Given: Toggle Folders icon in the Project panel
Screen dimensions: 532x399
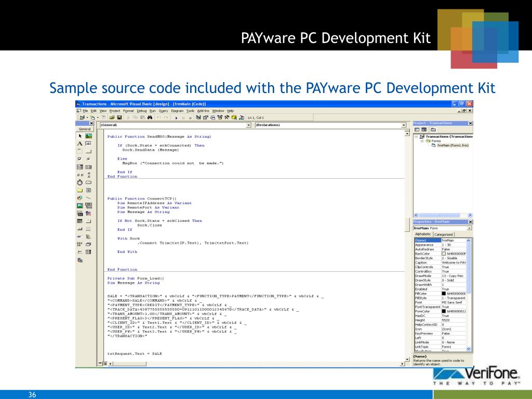Looking at the screenshot, I should pyautogui.click(x=433, y=129).
